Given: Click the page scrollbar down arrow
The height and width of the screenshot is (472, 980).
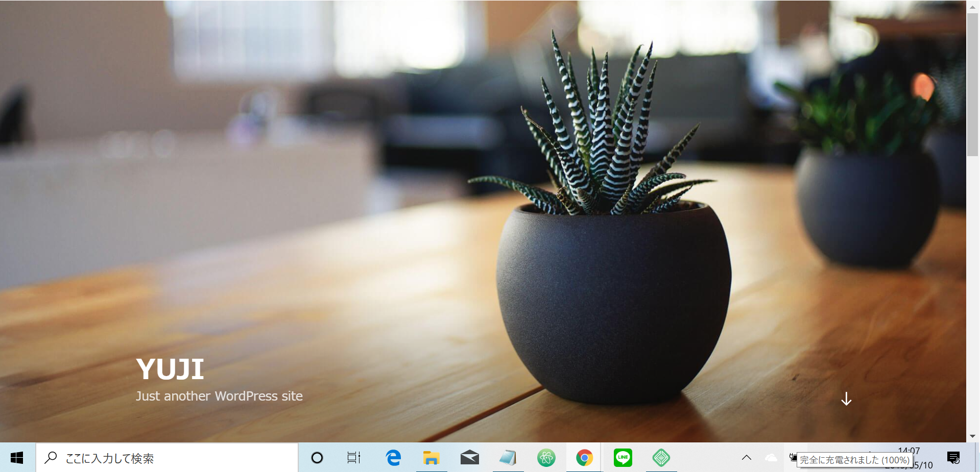Looking at the screenshot, I should coord(972,436).
